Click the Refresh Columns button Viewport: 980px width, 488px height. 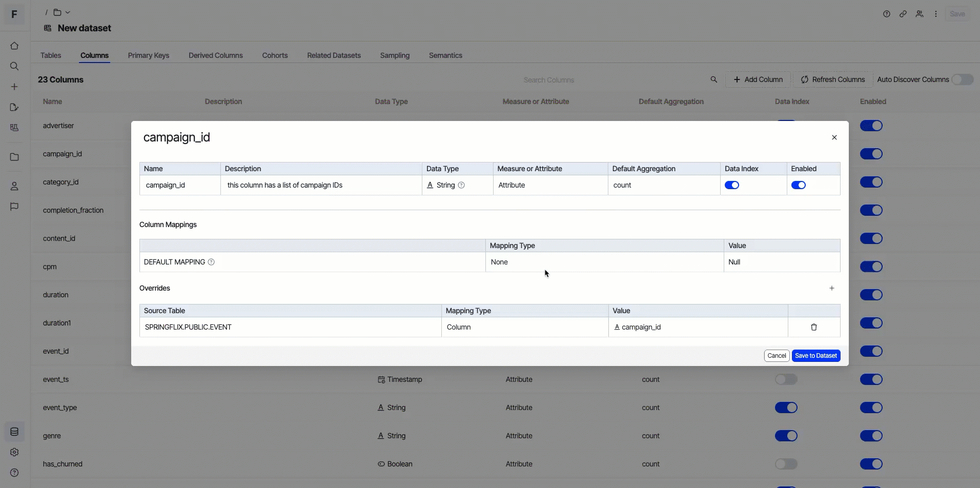coord(833,79)
